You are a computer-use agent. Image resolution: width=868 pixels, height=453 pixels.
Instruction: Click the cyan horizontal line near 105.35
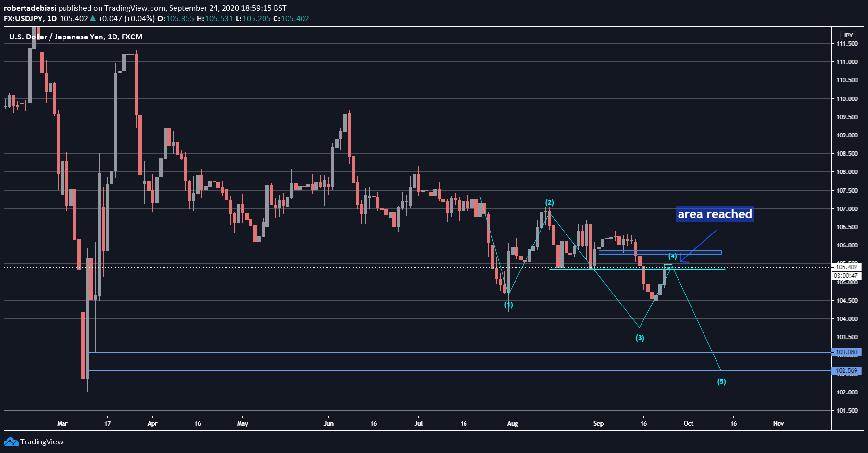coord(637,269)
